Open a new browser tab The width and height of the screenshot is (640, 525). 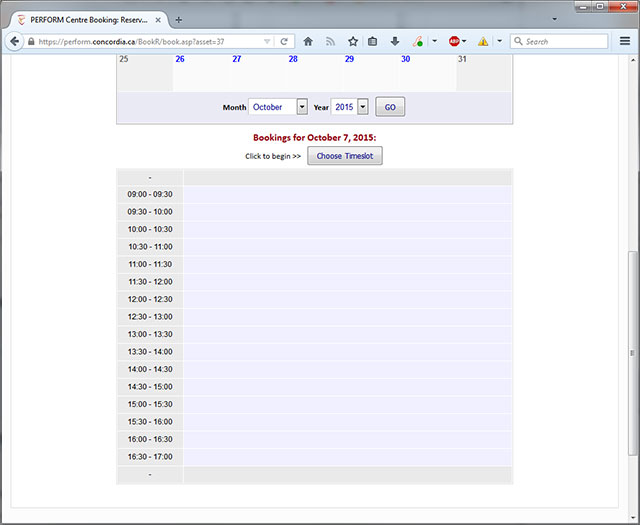(x=179, y=19)
